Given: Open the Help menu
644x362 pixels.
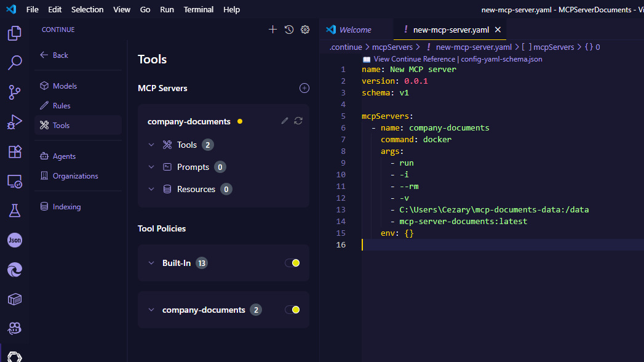Looking at the screenshot, I should tap(231, 9).
